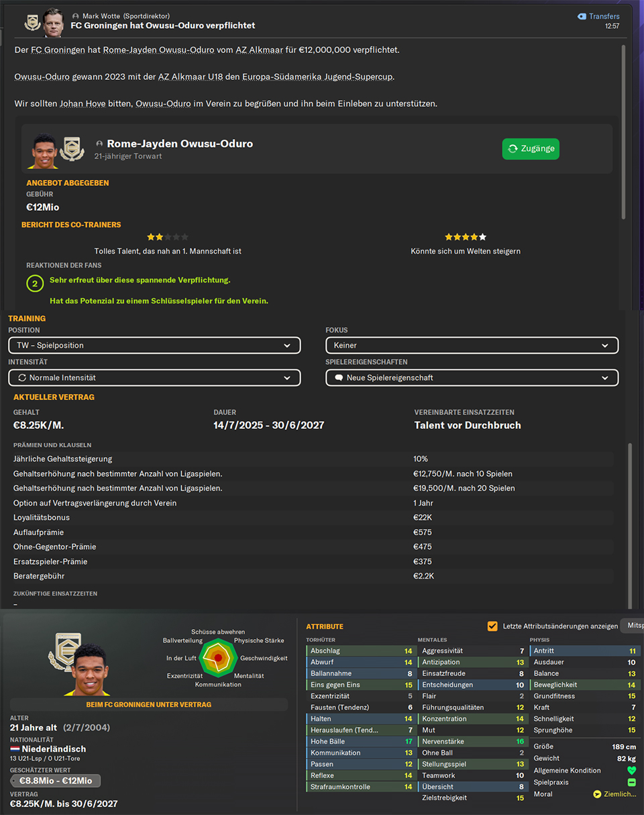Viewport: 644px width, 815px height.
Task: Open the AZ Alkmaar U18 link
Action: (192, 77)
